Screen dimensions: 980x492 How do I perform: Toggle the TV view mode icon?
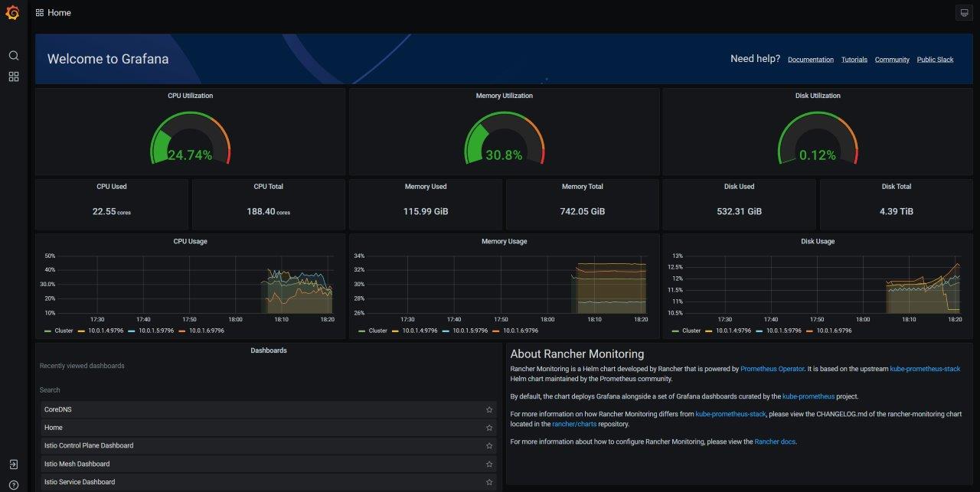click(964, 13)
